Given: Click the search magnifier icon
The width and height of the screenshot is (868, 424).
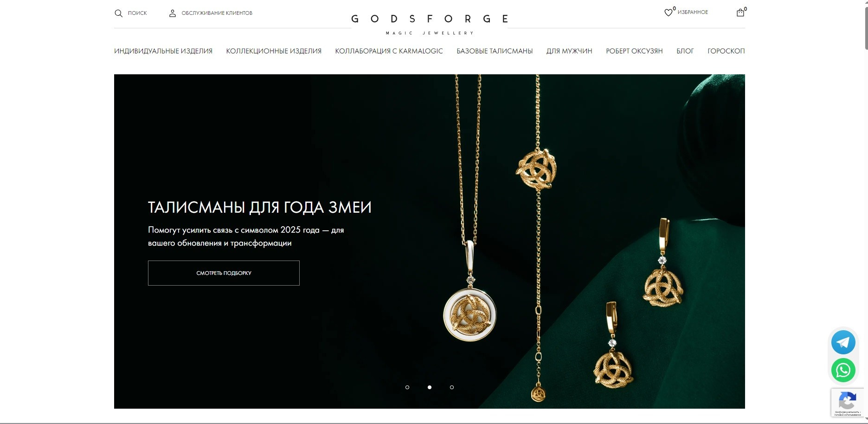Looking at the screenshot, I should pos(118,13).
